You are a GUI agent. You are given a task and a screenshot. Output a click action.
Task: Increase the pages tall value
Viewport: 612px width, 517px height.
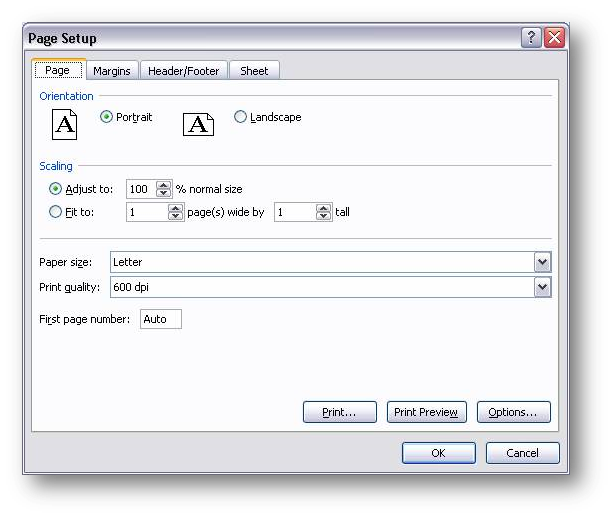(x=323, y=208)
